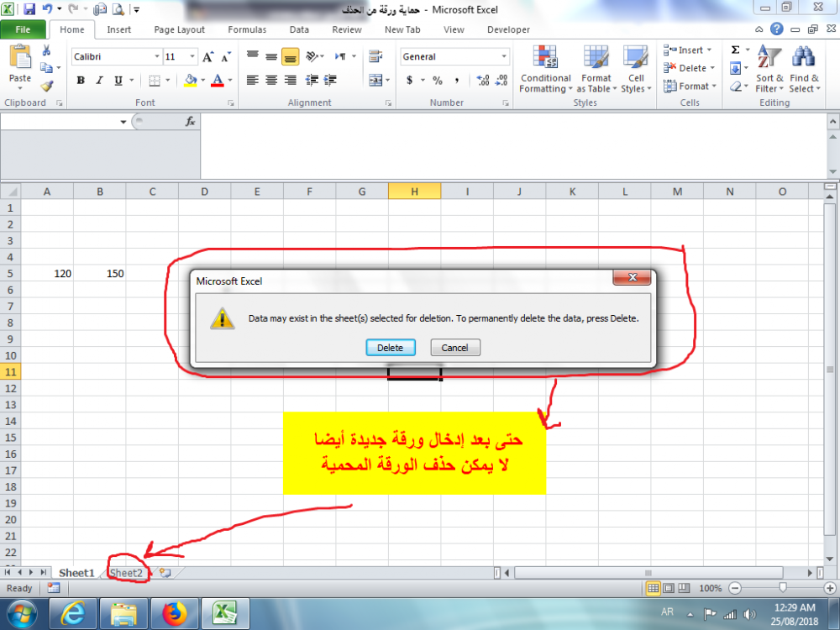The height and width of the screenshot is (630, 840).
Task: Open the General number format dropdown
Action: pyautogui.click(x=503, y=56)
